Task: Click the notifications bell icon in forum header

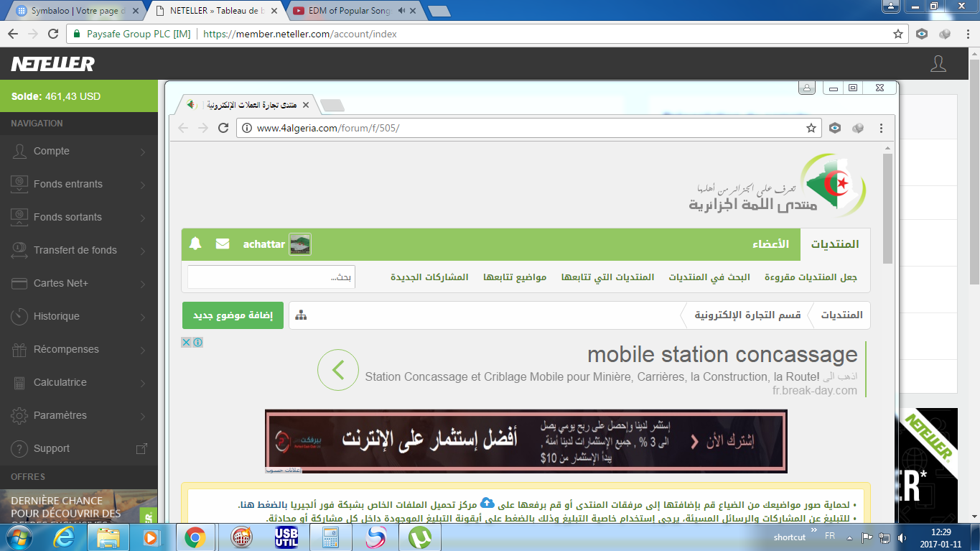Action: tap(195, 244)
